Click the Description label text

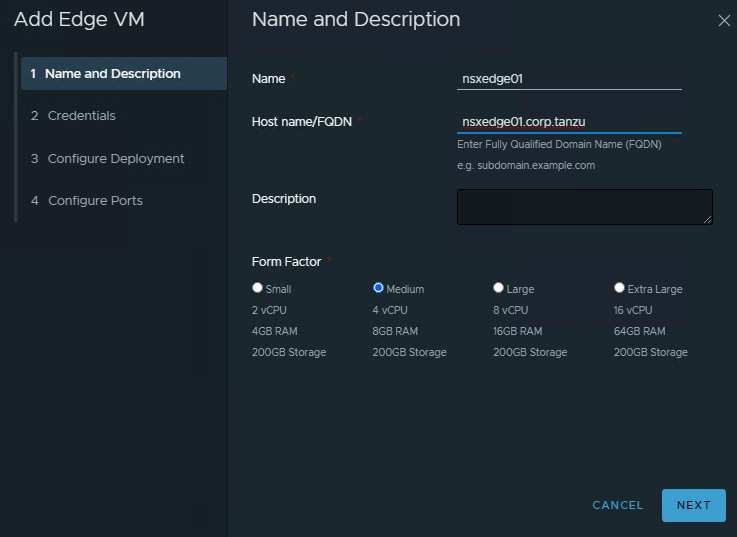(284, 199)
